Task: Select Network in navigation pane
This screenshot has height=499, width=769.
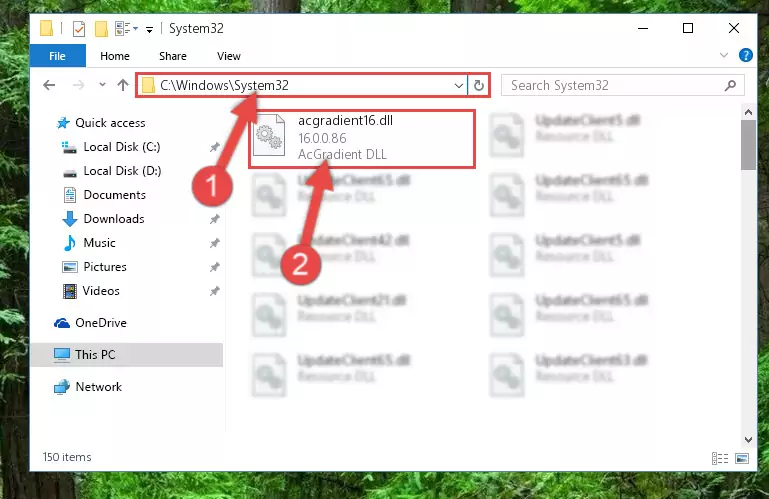Action: point(98,387)
